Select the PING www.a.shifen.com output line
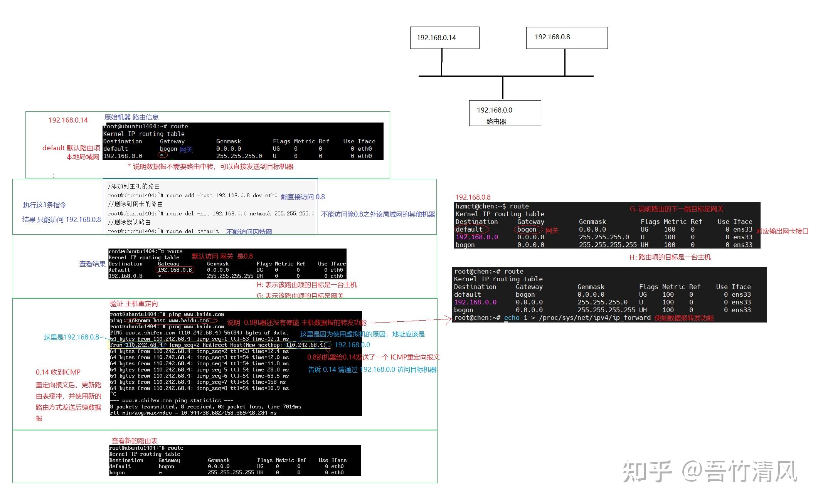 (x=199, y=333)
